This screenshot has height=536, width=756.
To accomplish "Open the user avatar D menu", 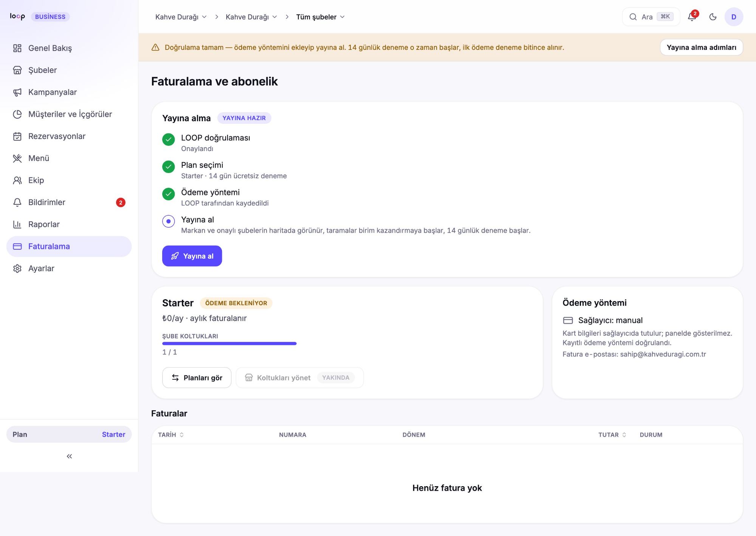I will click(734, 17).
